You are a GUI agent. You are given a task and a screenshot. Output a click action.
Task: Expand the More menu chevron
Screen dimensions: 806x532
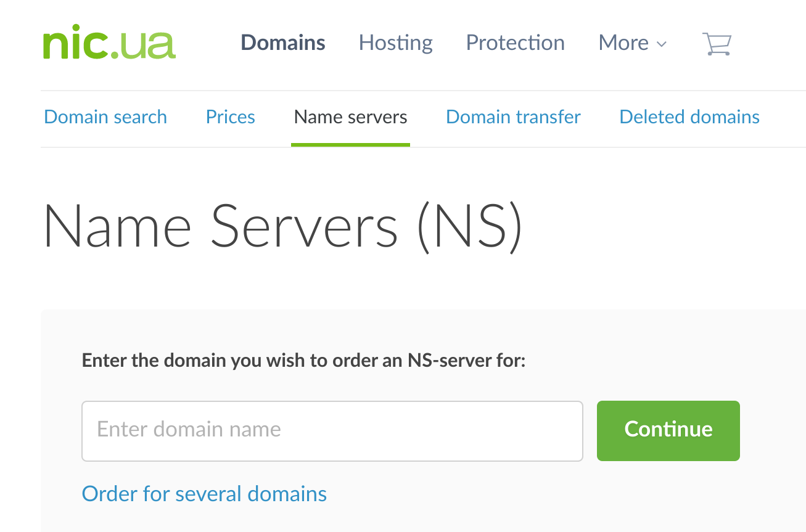[x=662, y=44]
